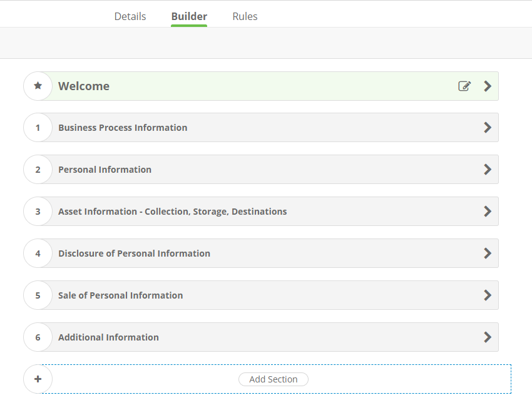
Task: Select the Builder tab
Action: [x=189, y=16]
